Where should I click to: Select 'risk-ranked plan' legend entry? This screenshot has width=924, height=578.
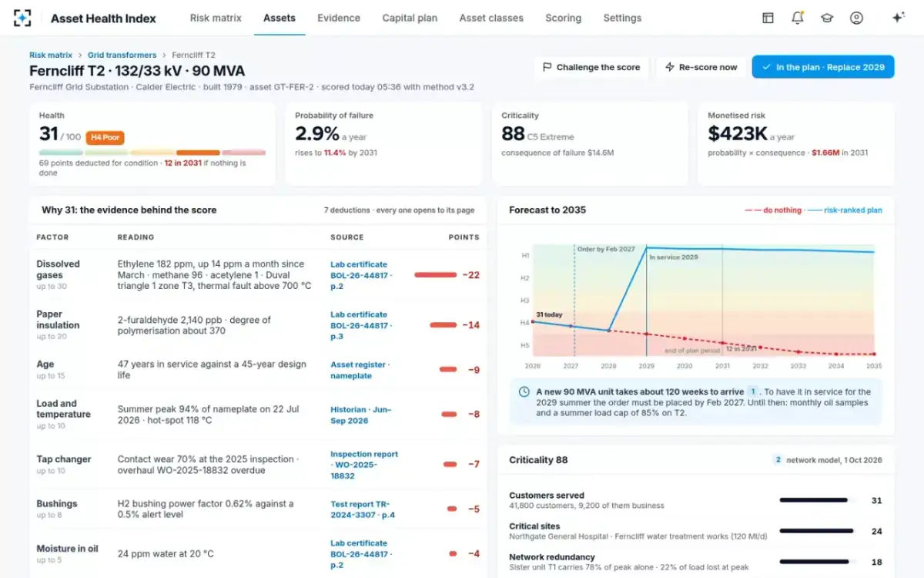[845, 210]
